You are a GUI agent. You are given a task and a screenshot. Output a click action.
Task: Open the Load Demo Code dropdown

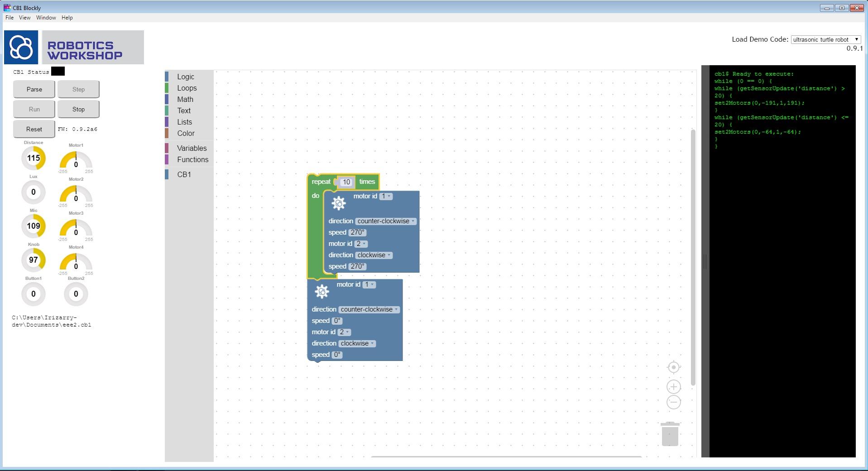(x=825, y=39)
